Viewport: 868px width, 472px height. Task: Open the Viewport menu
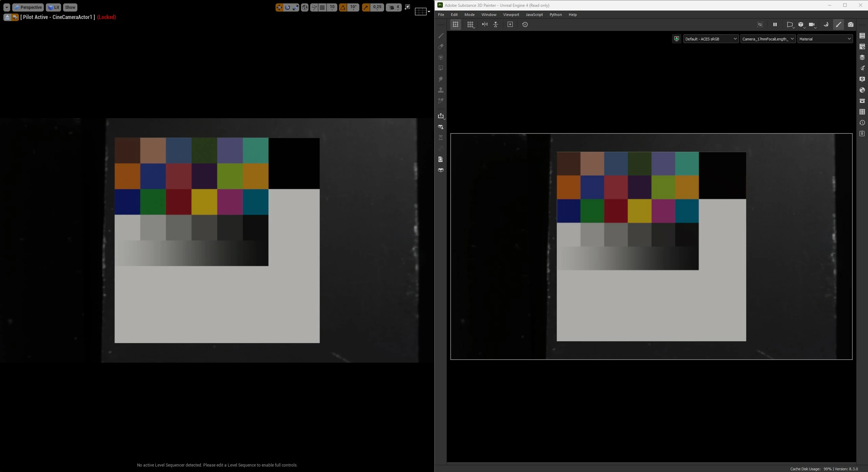pyautogui.click(x=511, y=15)
